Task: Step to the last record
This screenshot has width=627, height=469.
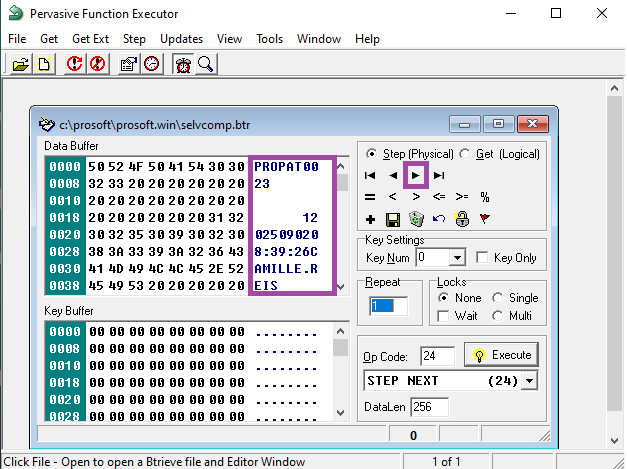Action: point(439,175)
